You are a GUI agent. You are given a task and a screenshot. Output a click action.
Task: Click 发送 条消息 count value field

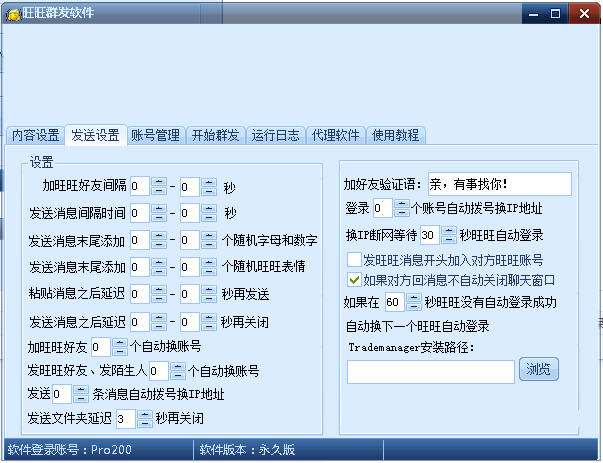coord(62,394)
